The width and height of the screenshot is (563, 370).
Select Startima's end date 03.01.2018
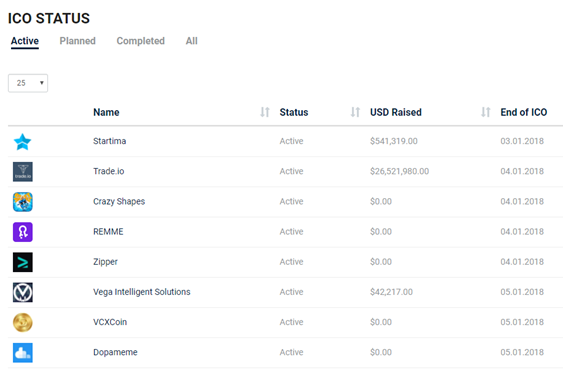[x=522, y=141]
